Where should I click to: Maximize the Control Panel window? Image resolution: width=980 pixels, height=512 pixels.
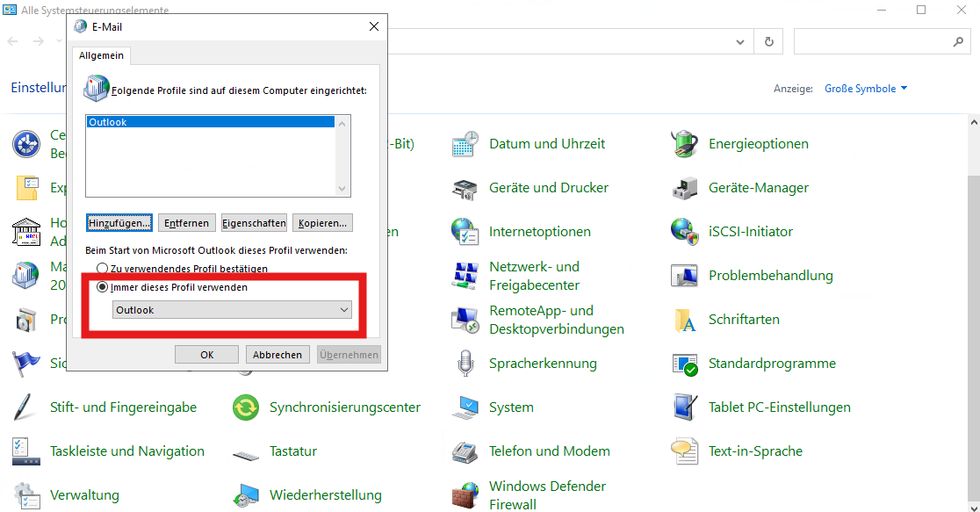921,10
